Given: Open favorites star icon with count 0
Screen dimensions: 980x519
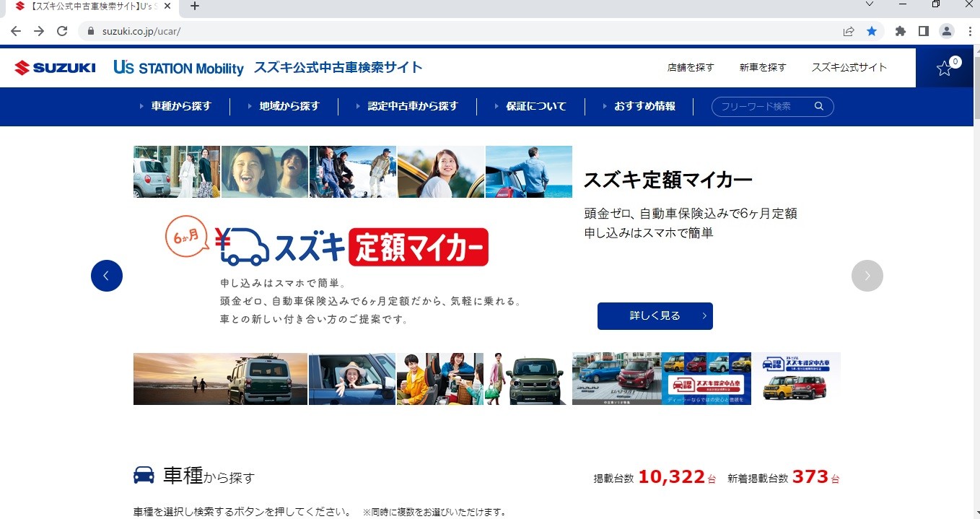Looking at the screenshot, I should point(945,68).
